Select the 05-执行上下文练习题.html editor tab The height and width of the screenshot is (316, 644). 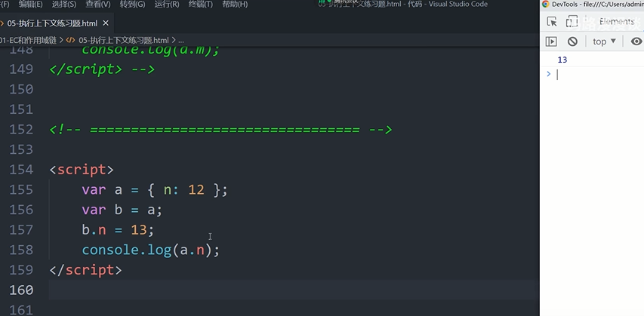click(52, 23)
